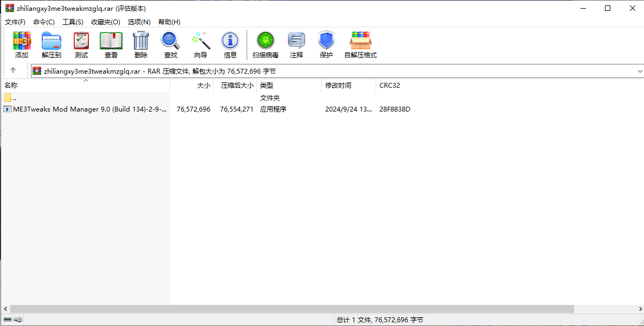The width and height of the screenshot is (644, 326).
Task: Click the 文件夹 type cell of the parent row
Action: click(x=270, y=98)
